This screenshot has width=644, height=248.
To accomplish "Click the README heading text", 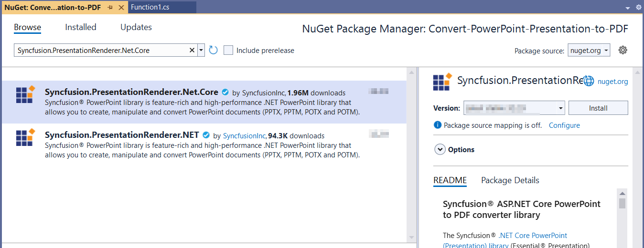I will click(x=522, y=209).
